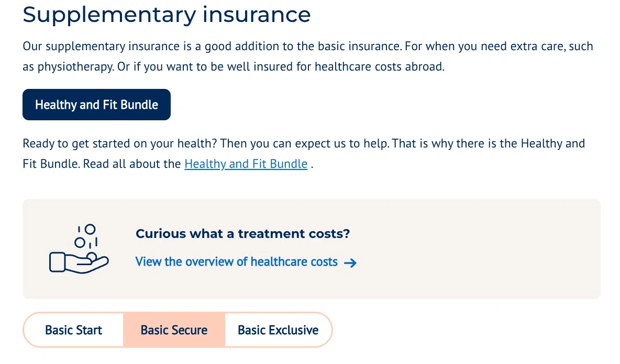
Task: Click the arrow after healthcare costs link
Action: [x=350, y=263]
